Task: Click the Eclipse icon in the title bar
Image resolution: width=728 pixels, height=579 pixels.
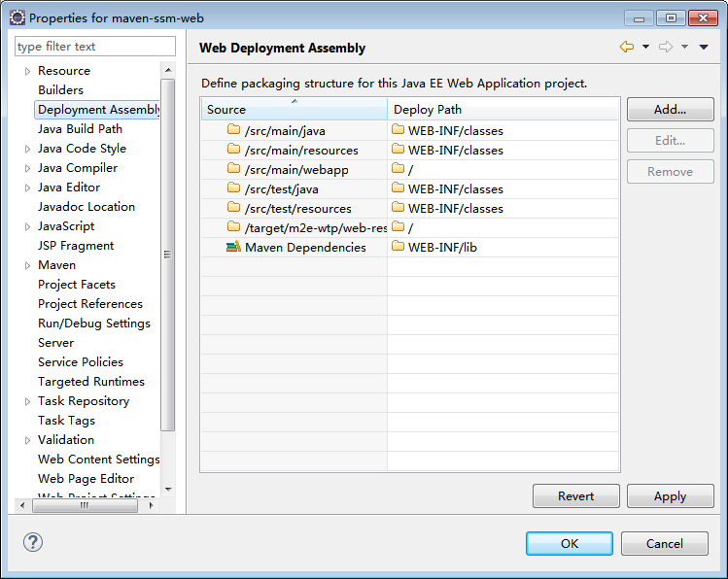Action: [x=17, y=18]
